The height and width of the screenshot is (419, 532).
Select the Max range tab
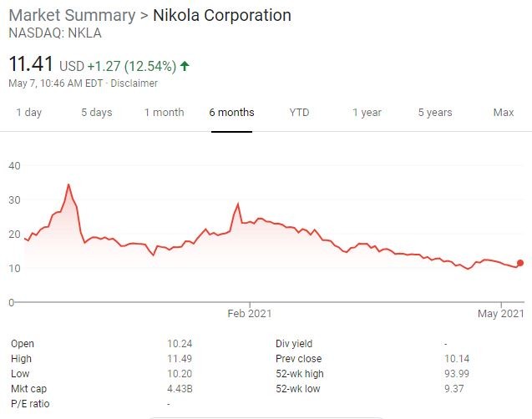point(504,113)
